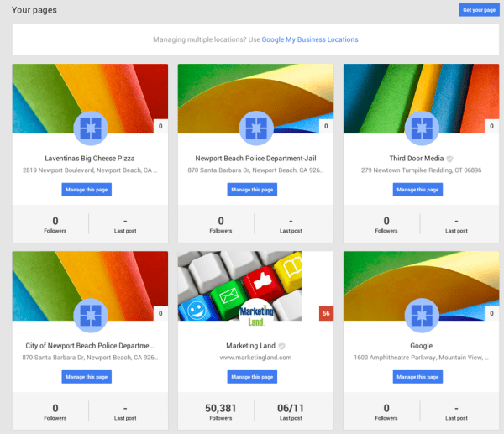504x434 pixels.
Task: Click Laventinas Big Cheese Pizza profile icon
Action: (91, 128)
